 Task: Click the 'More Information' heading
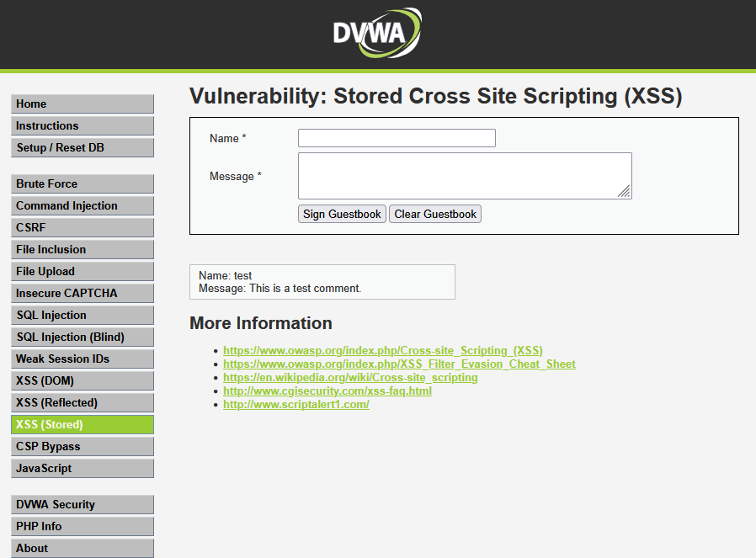(261, 323)
